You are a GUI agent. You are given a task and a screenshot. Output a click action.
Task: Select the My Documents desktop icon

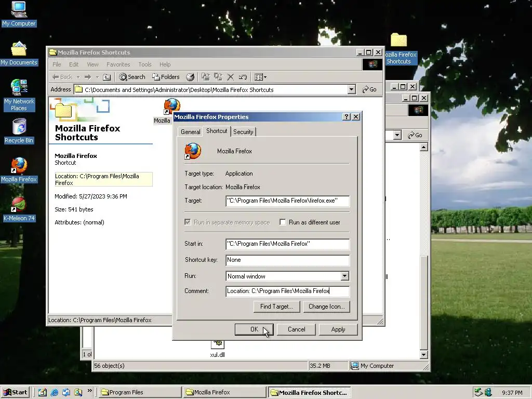(19, 54)
